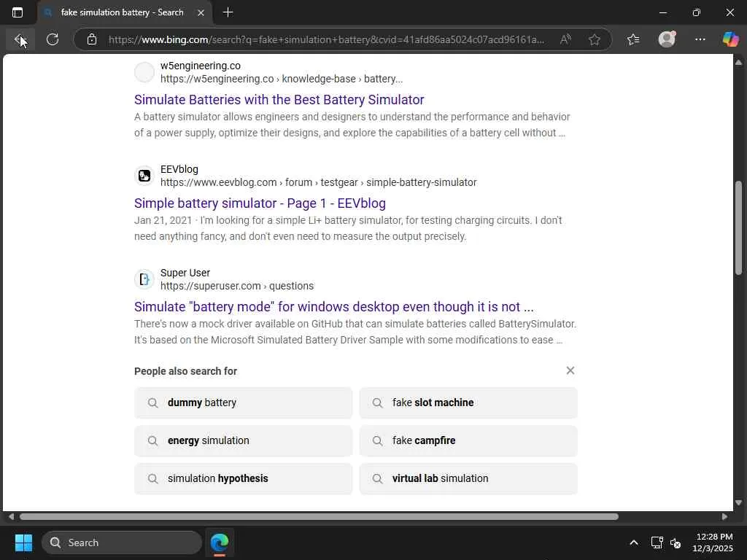Viewport: 747px width, 560px height.
Task: Open Settings and more ellipsis menu
Action: [700, 39]
